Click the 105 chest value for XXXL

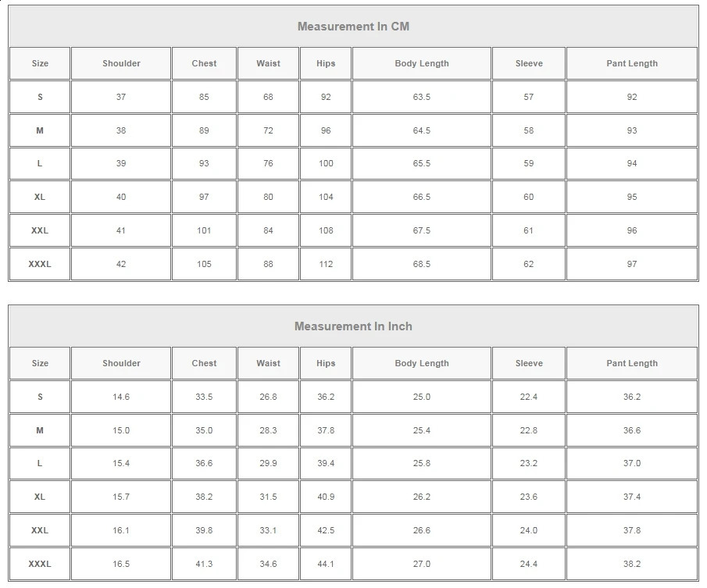204,264
